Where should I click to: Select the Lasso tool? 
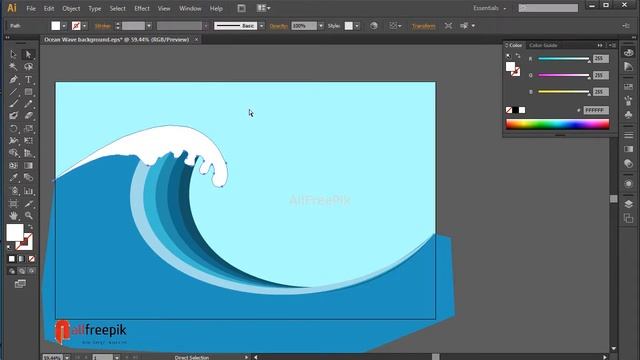tap(28, 67)
